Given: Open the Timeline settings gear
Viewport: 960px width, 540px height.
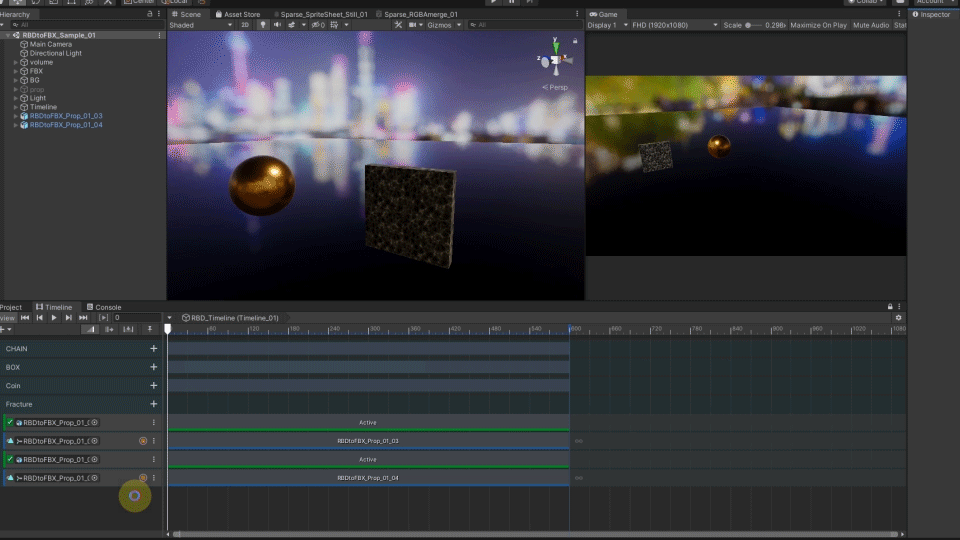Looking at the screenshot, I should tap(898, 317).
